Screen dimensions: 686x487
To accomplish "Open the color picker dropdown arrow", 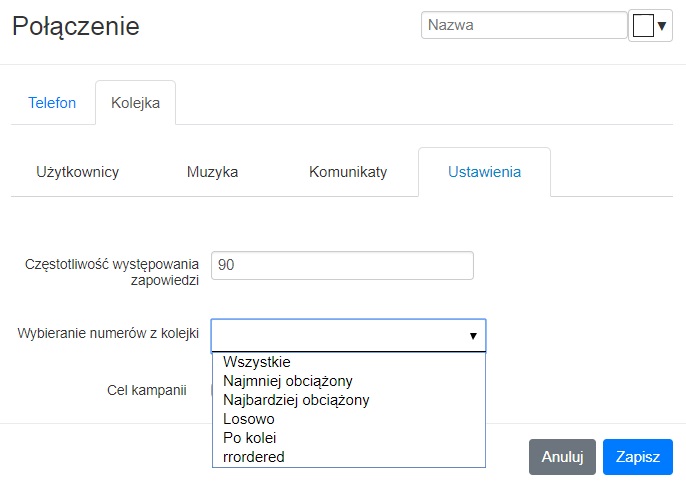I will tap(662, 26).
